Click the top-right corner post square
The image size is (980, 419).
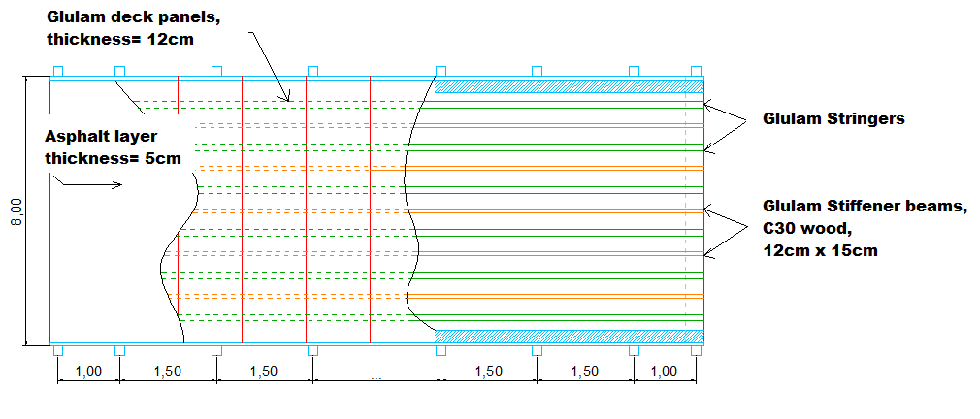pyautogui.click(x=695, y=71)
